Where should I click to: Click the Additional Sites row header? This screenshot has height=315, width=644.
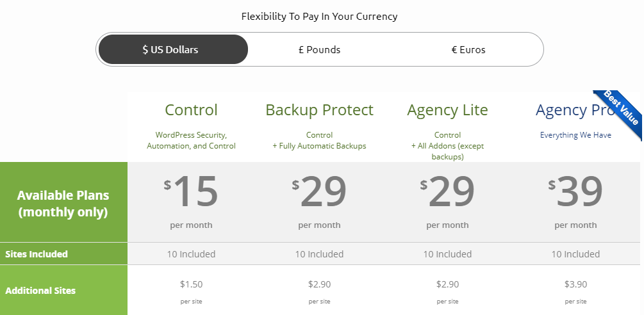pos(40,291)
